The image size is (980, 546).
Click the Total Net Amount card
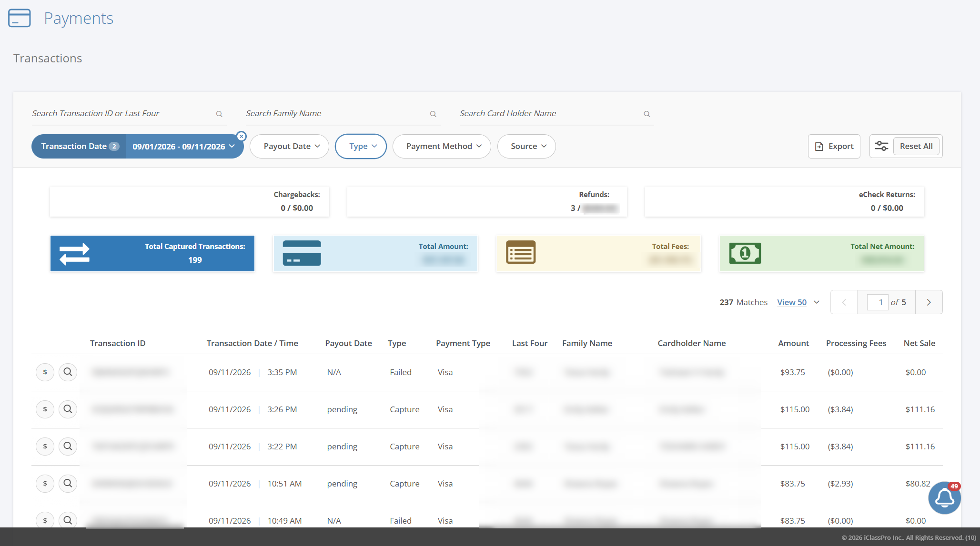tap(821, 253)
